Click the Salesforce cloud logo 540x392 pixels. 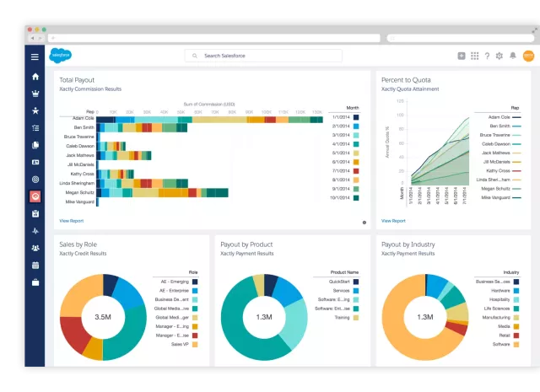pos(61,56)
